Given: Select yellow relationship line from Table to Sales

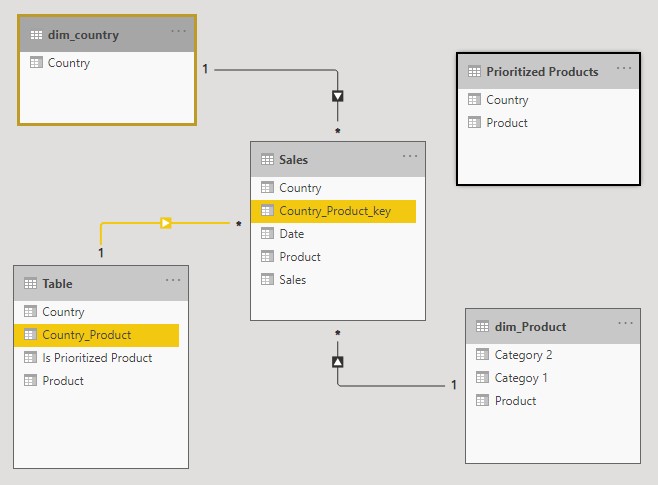Looking at the screenshot, I should 130,223.
